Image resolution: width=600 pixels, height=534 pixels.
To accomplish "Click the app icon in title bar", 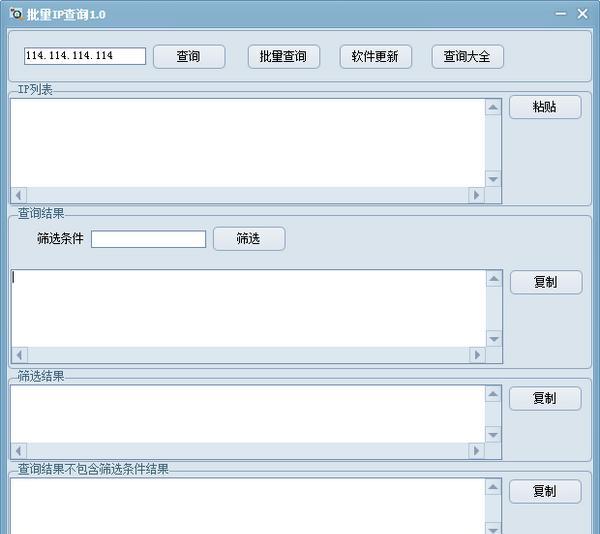I will pyautogui.click(x=16, y=14).
